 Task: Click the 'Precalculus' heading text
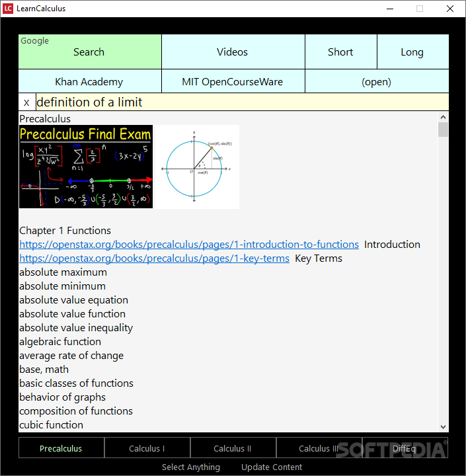pyautogui.click(x=45, y=119)
